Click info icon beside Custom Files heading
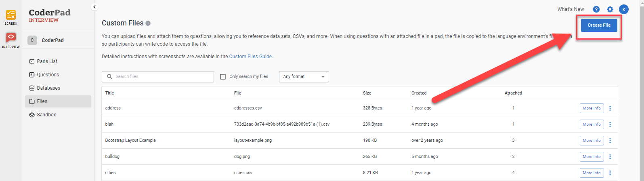The height and width of the screenshot is (181, 644). click(148, 23)
